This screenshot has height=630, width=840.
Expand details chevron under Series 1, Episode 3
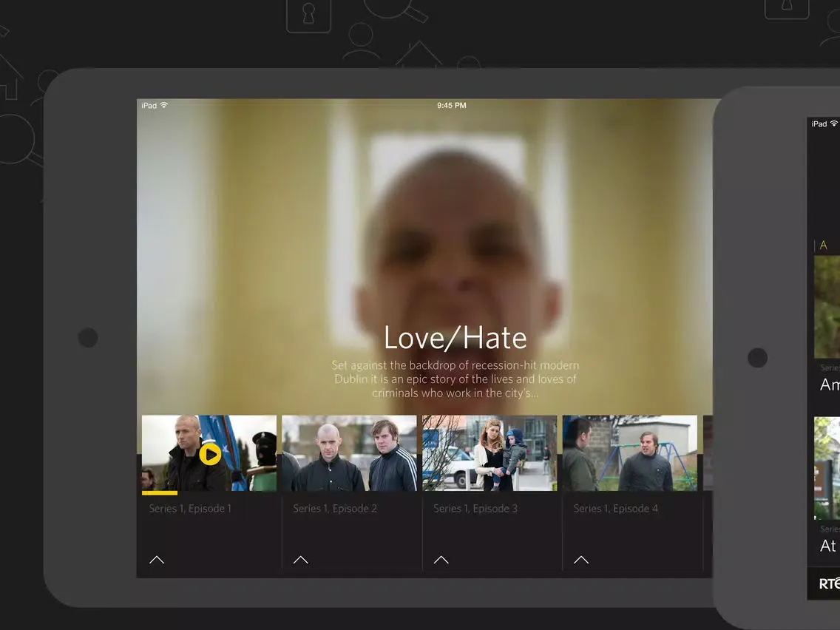pyautogui.click(x=441, y=560)
